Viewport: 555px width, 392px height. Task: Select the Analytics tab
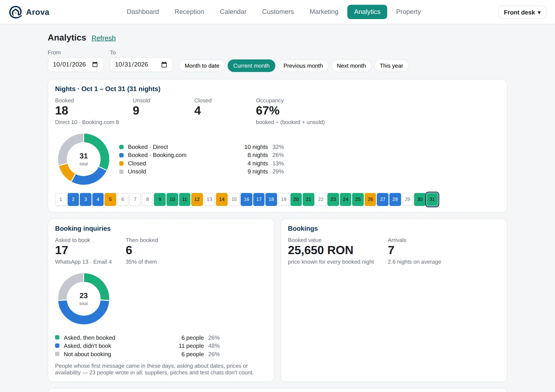(x=367, y=12)
